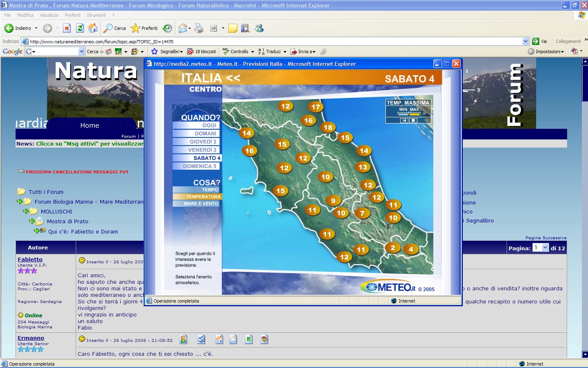Click the 18 bloccati popup blocker
The height and width of the screenshot is (368, 588).
tap(201, 52)
